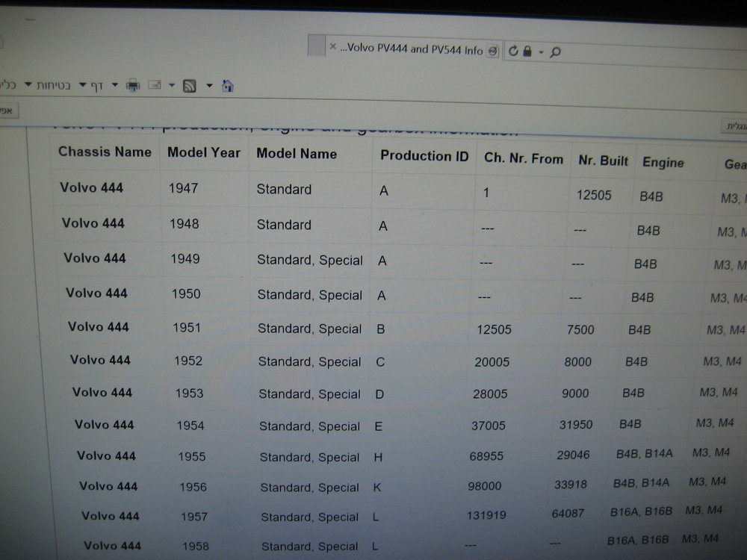Click the blank new tab button
This screenshot has height=560, width=747.
[x=316, y=46]
